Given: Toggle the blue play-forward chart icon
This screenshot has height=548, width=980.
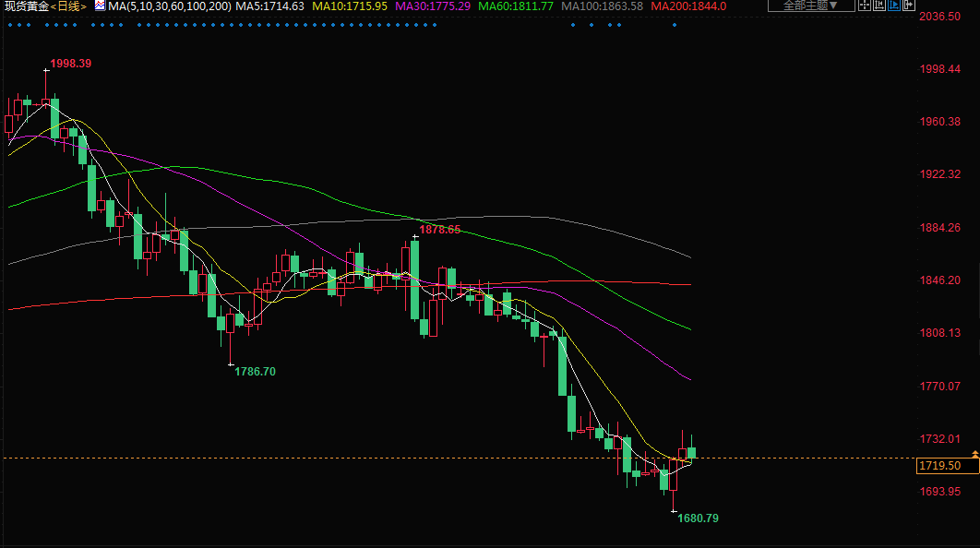Looking at the screenshot, I should point(894,5).
